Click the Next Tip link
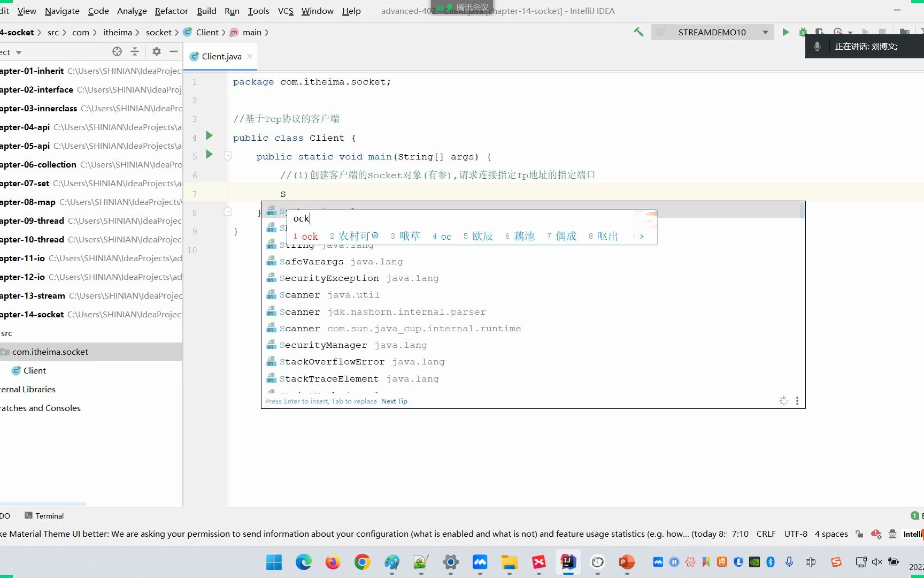924x578 pixels. [x=394, y=401]
